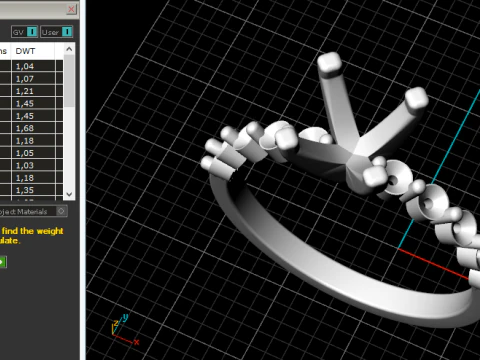Select the 1,18 cell directly above 1,35
The width and height of the screenshot is (480, 360).
(x=33, y=178)
